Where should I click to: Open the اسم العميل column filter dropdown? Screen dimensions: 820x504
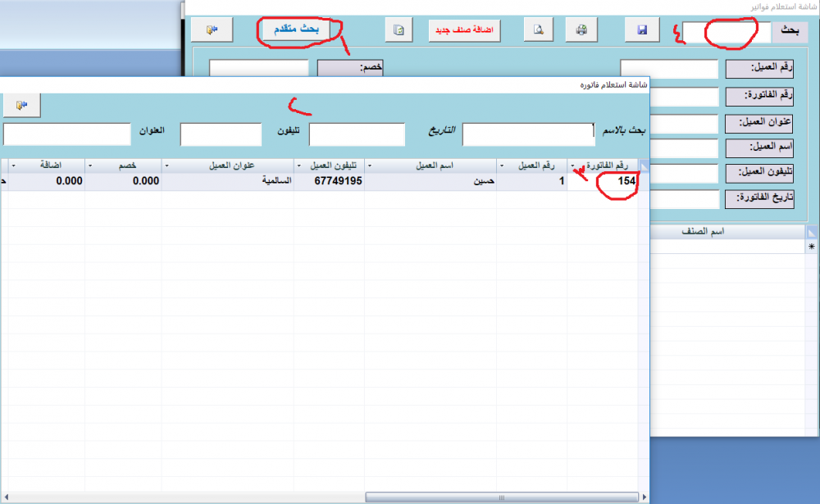pyautogui.click(x=369, y=166)
